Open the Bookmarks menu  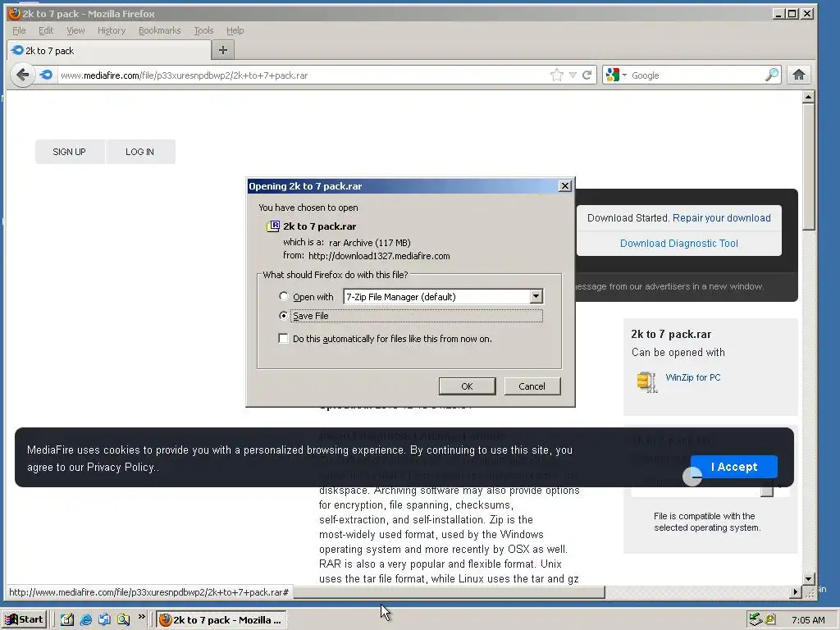coord(160,30)
